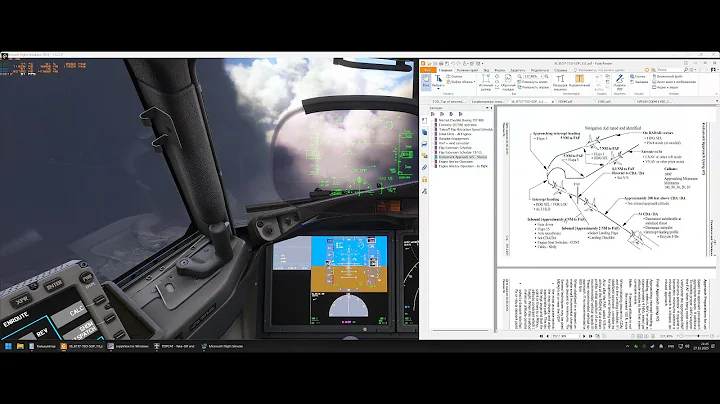
Task: Open 'Vref + wind correction' bookmark
Action: (x=454, y=143)
